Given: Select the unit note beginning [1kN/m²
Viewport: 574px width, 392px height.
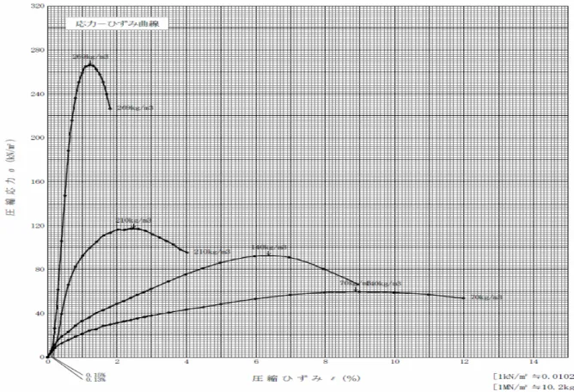Looking at the screenshot, I should point(533,377).
